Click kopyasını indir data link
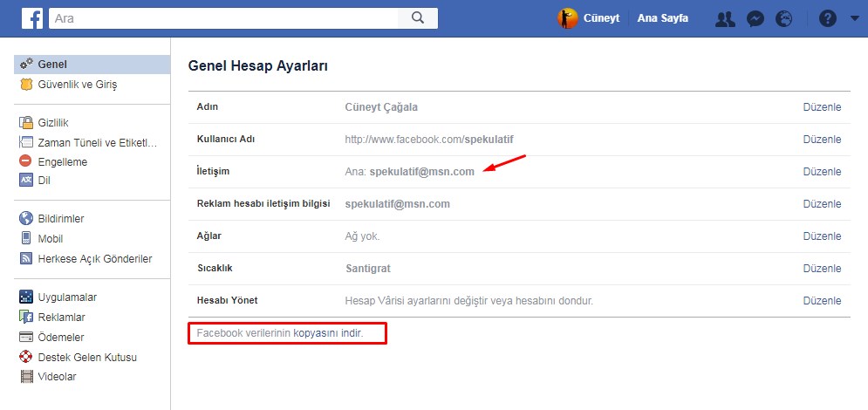Screen dimensions: 868x410 327,333
